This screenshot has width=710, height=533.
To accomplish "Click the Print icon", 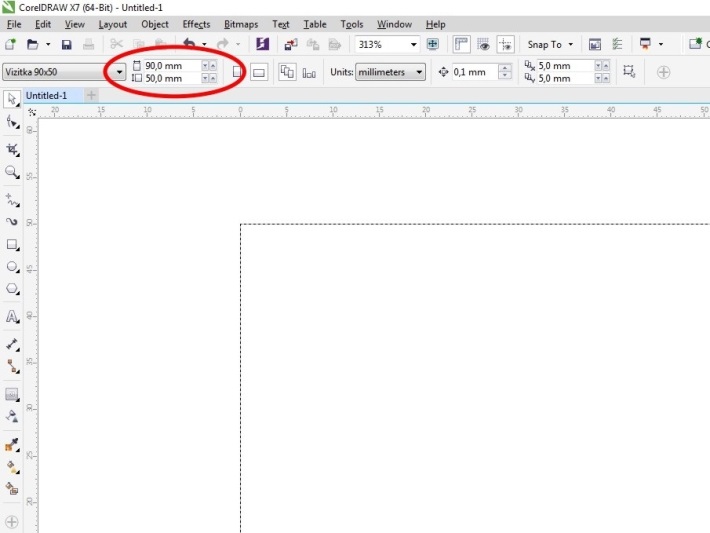I will point(89,44).
